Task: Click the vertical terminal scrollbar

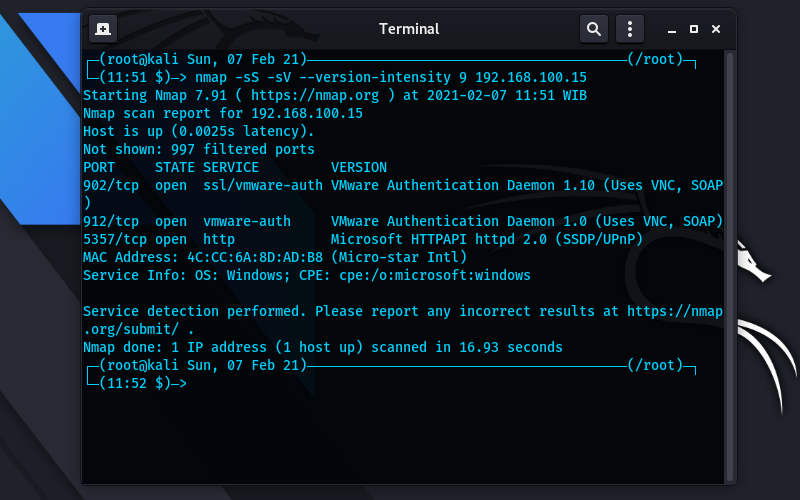Action: point(730,266)
